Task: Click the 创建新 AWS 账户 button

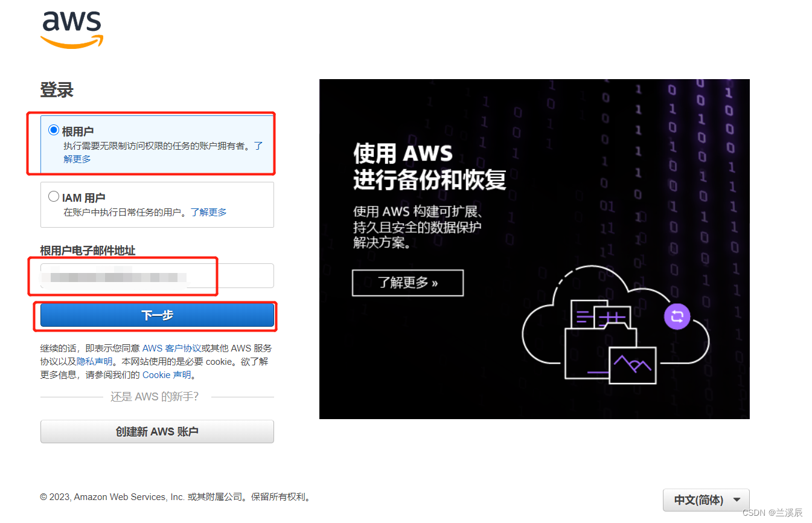Action: (157, 432)
